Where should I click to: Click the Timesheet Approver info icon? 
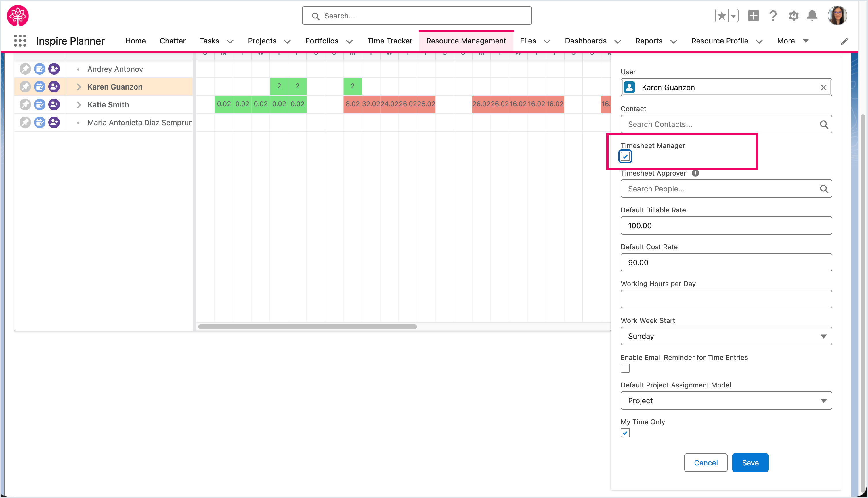tap(695, 173)
